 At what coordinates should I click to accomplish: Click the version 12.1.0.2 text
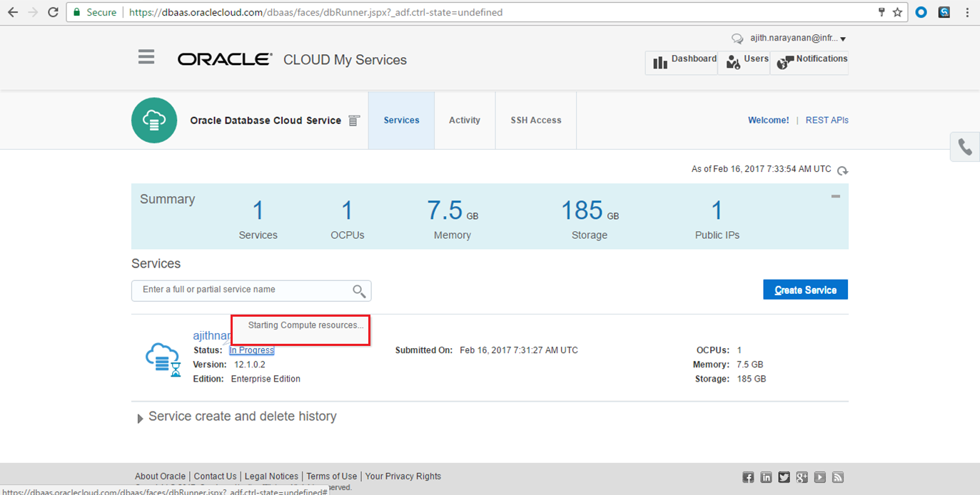point(250,364)
